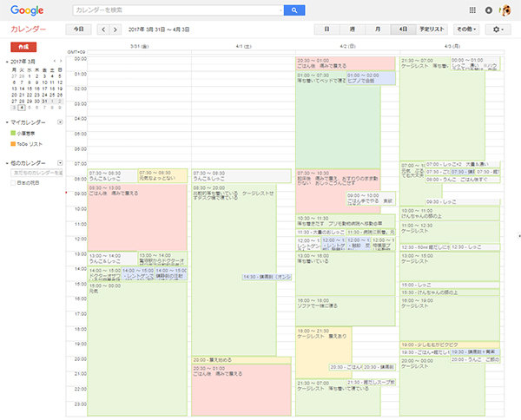Open 16:00 ~ 18:00 ソファで一緒に寝る event
Image resolution: width=521 pixels, height=420 pixels.
346,312
